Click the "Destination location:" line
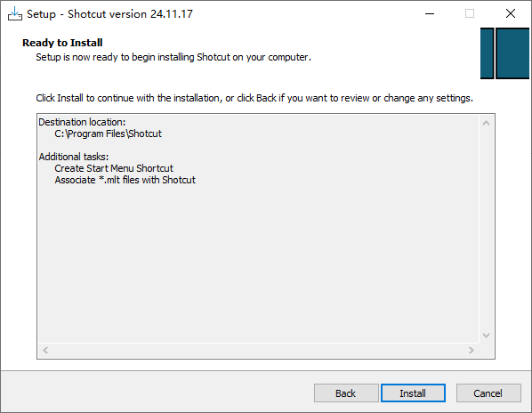The image size is (532, 413). 82,122
